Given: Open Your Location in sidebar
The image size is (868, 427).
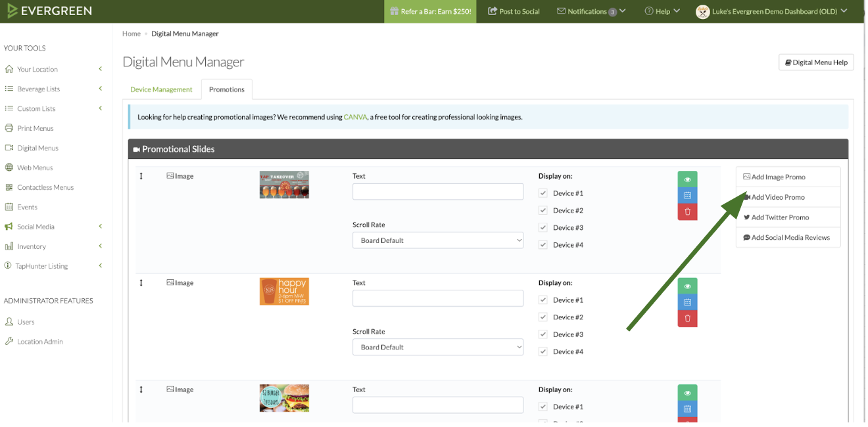Looking at the screenshot, I should pos(37,69).
